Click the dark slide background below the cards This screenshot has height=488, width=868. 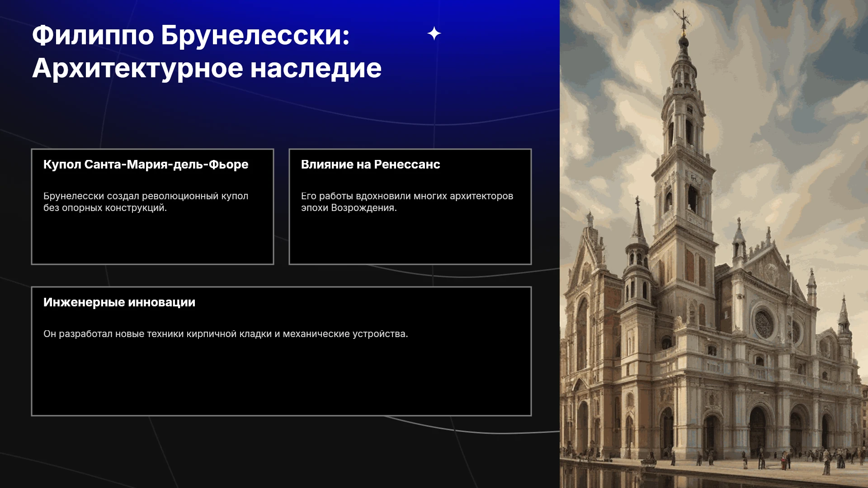[x=280, y=452]
